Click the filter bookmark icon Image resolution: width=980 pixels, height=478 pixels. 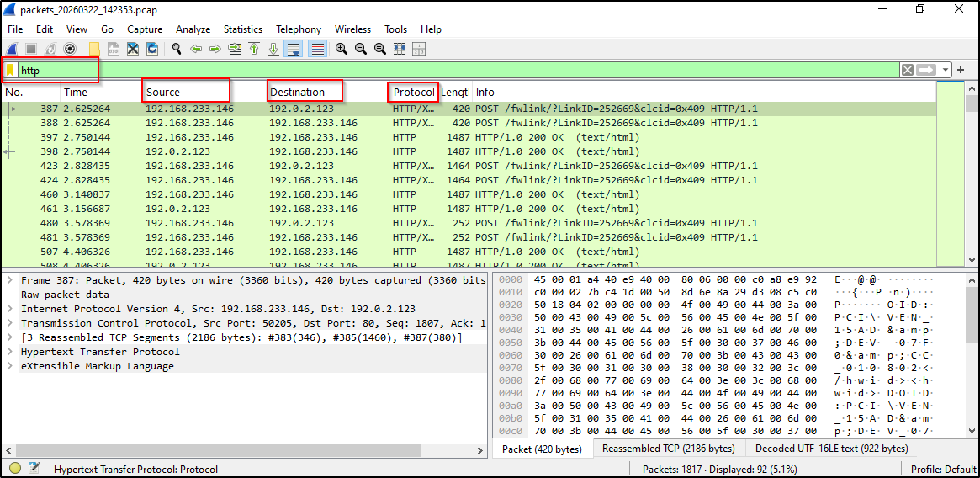tap(11, 71)
